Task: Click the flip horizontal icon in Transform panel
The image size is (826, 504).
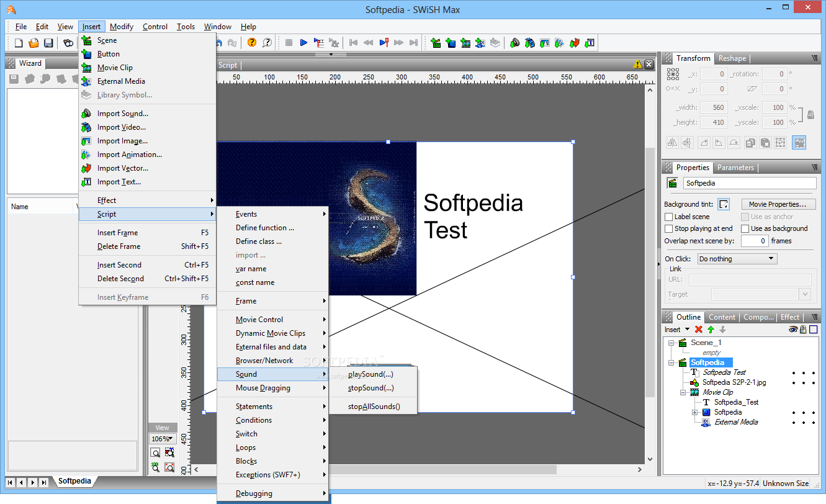Action: coord(673,143)
